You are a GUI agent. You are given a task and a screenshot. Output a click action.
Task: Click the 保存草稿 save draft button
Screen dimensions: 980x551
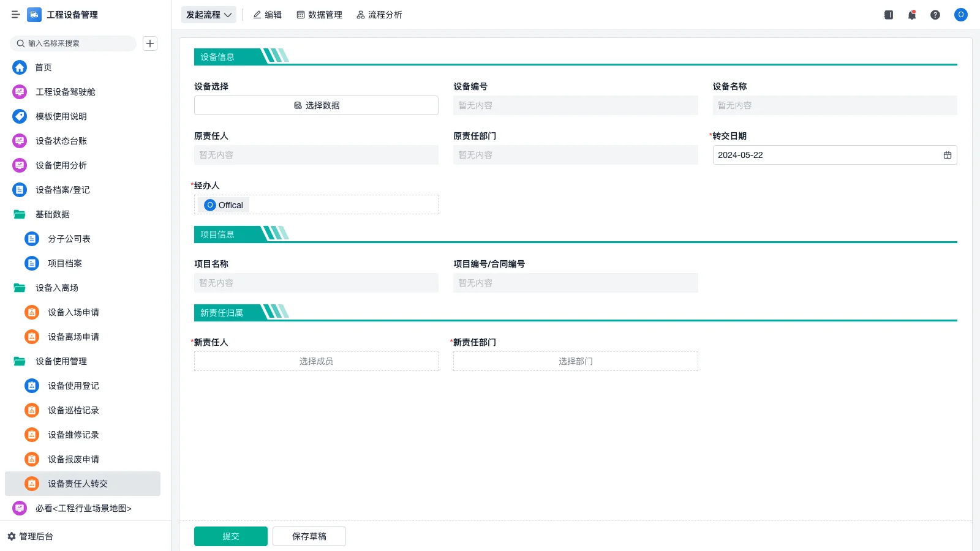click(x=309, y=536)
